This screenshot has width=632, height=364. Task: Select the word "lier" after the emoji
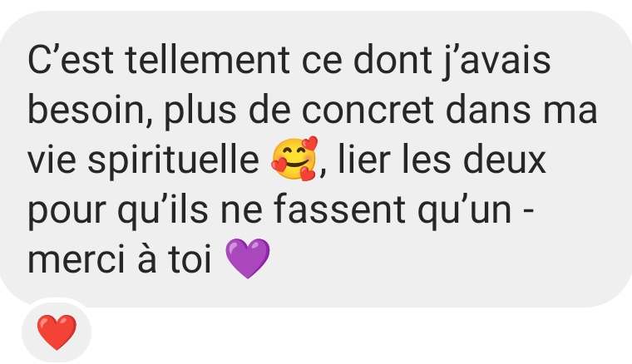pos(364,160)
